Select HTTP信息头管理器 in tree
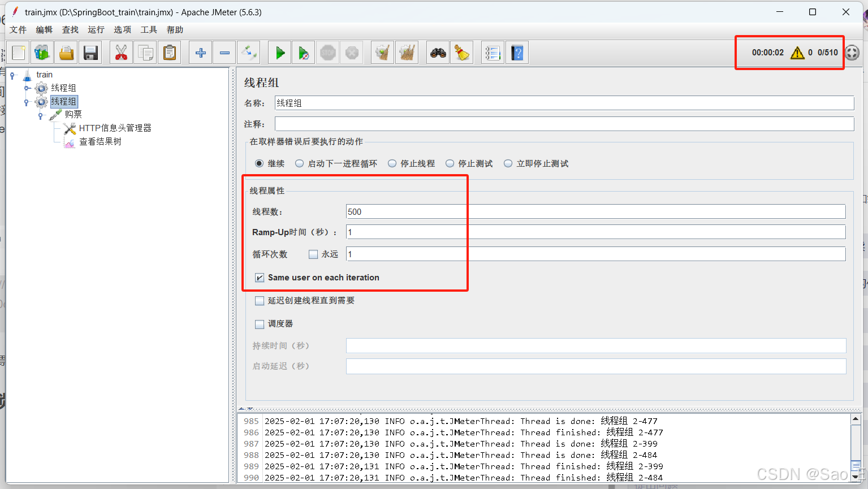868x489 pixels. pyautogui.click(x=115, y=128)
